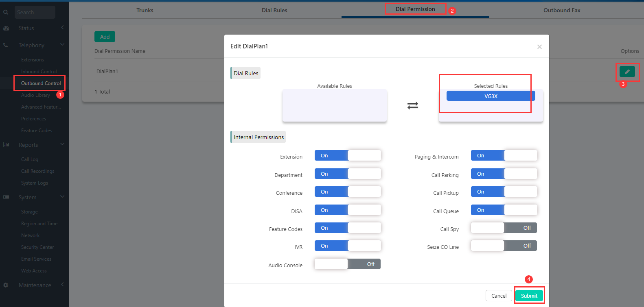Toggle the Conference permission switch
644x307 pixels.
(x=348, y=192)
